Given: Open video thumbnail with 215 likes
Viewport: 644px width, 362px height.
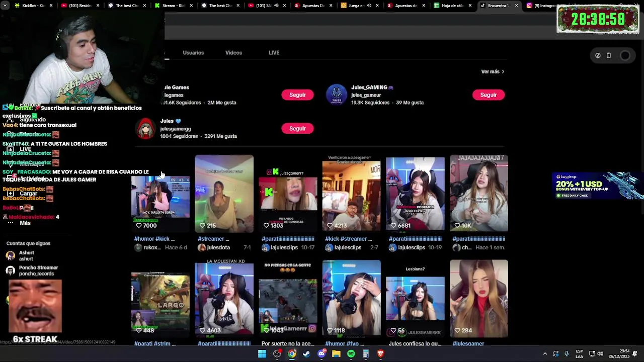Looking at the screenshot, I should coord(224,194).
